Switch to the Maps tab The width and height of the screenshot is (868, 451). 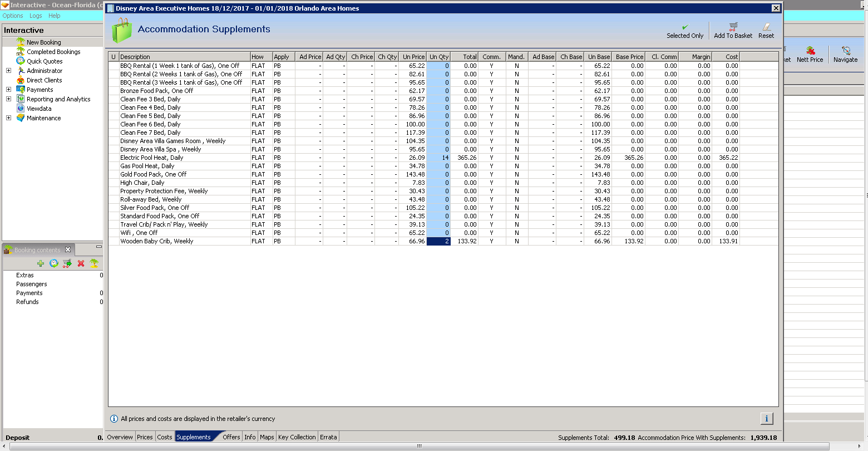(x=267, y=437)
